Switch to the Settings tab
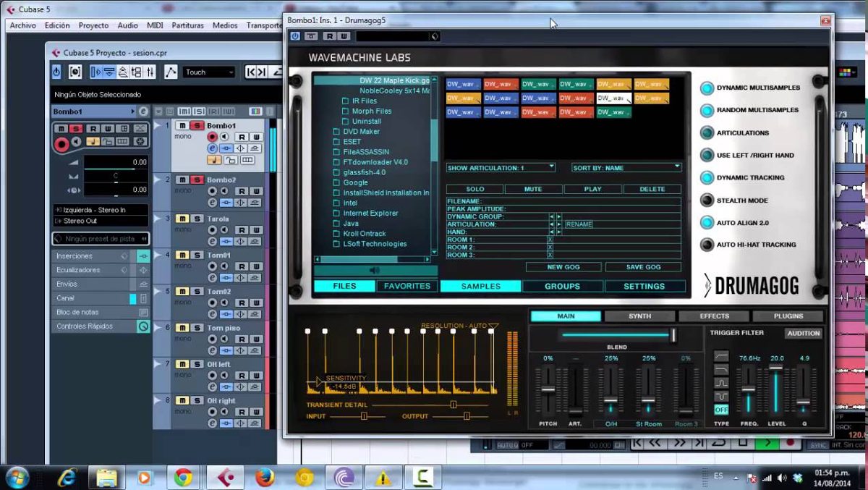The height and width of the screenshot is (490, 868). pos(644,286)
